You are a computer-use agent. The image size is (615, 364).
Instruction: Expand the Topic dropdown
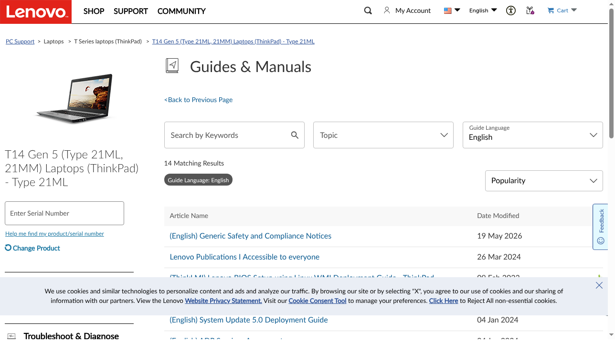click(383, 135)
